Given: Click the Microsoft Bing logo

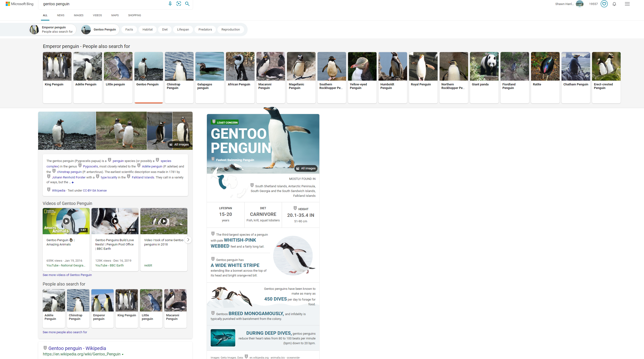Looking at the screenshot, I should click(x=19, y=4).
